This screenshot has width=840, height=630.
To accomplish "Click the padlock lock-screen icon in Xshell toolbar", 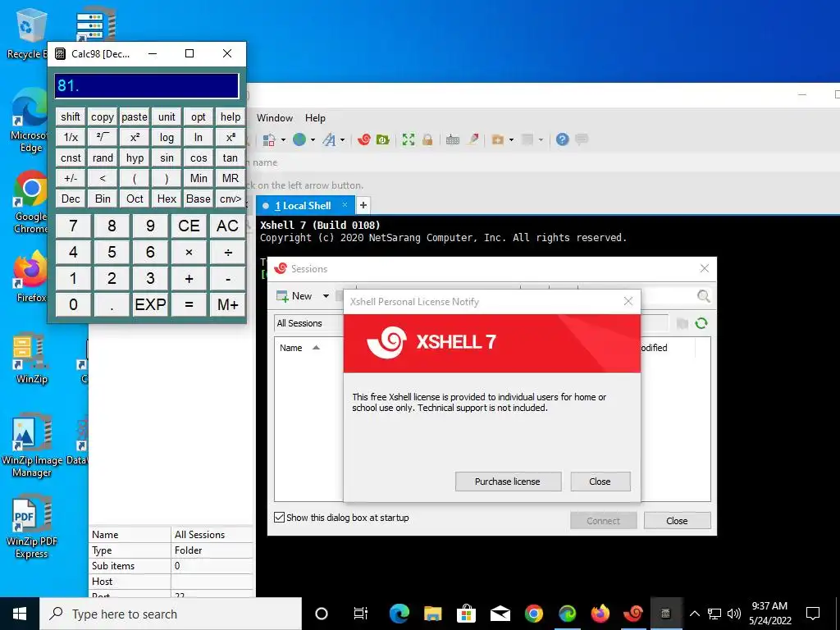I will (x=427, y=139).
